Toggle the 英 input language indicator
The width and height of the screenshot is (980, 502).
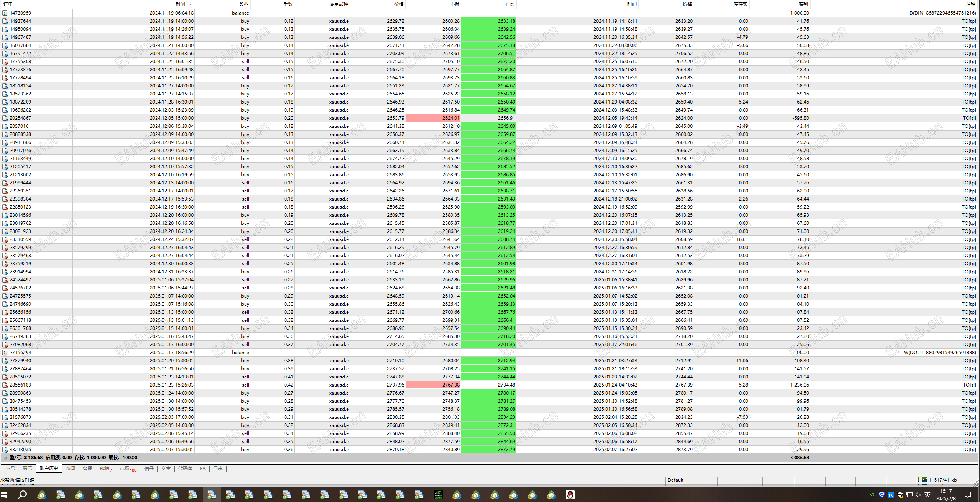pos(927,495)
